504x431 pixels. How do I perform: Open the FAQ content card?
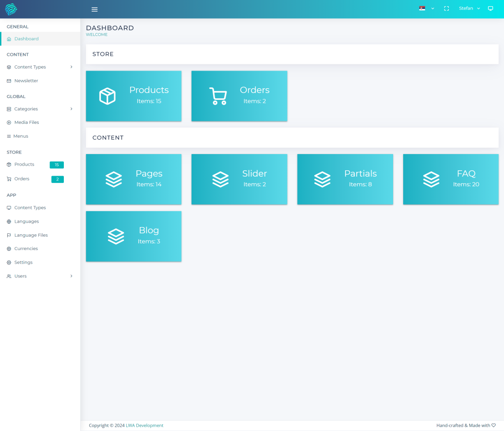450,179
